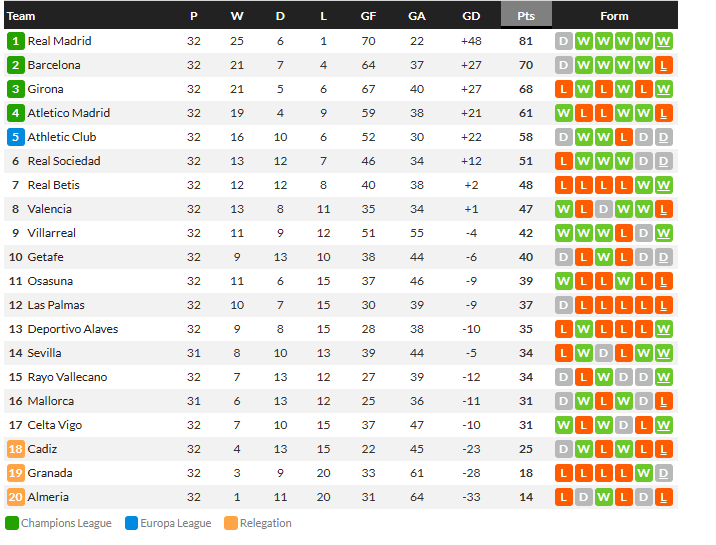Screen dimensions: 716x545
Task: Click the Europa League blue legend swatch
Action: tap(132, 523)
